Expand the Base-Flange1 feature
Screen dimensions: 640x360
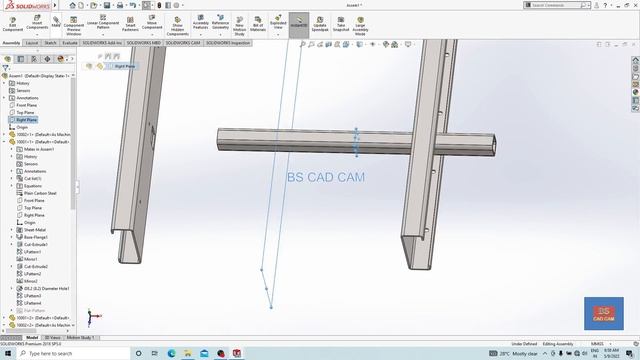[x=11, y=237]
